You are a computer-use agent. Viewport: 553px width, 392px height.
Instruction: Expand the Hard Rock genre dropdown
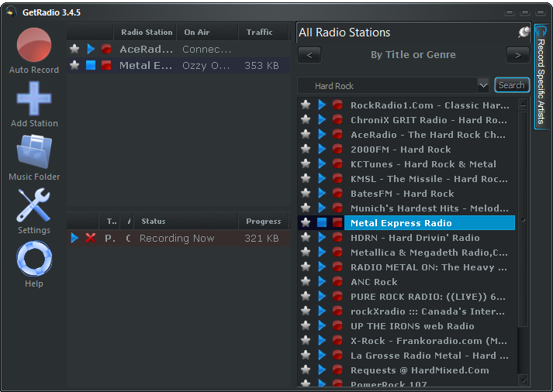[483, 85]
